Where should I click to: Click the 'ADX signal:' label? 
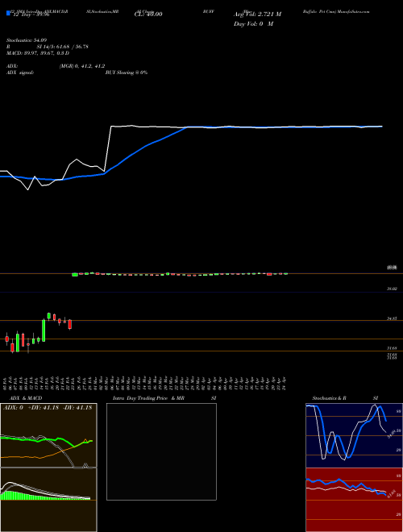pyautogui.click(x=20, y=73)
